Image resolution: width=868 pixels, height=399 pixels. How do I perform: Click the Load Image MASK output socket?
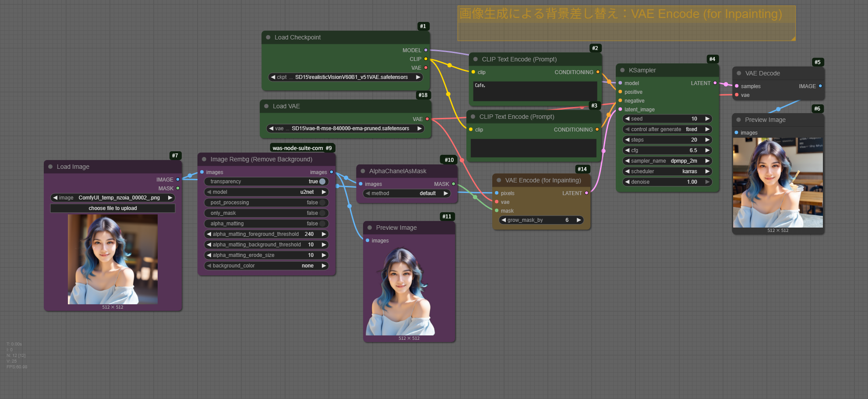coord(178,188)
